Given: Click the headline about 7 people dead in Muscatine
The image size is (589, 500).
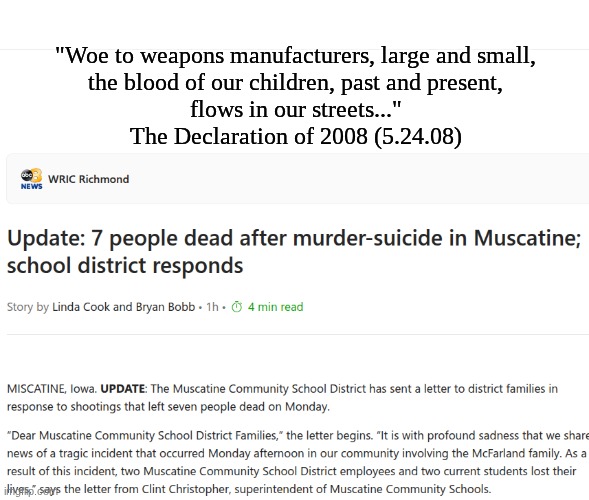Looking at the screenshot, I should pyautogui.click(x=294, y=252).
